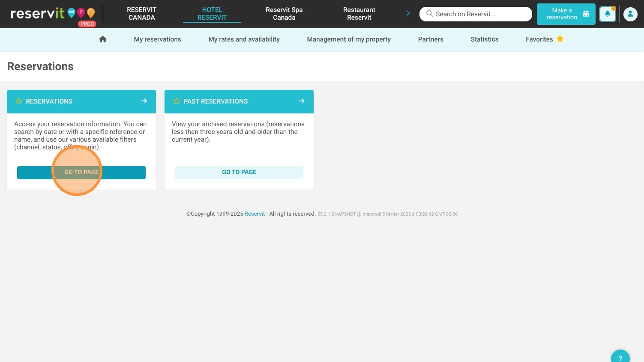
Task: Click the magnifier icon in search box
Action: [429, 14]
